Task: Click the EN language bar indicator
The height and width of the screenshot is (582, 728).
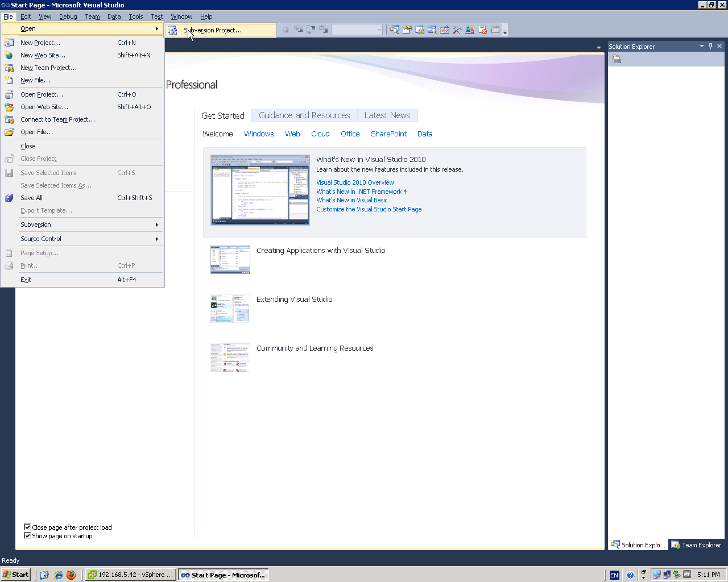Action: pyautogui.click(x=614, y=575)
